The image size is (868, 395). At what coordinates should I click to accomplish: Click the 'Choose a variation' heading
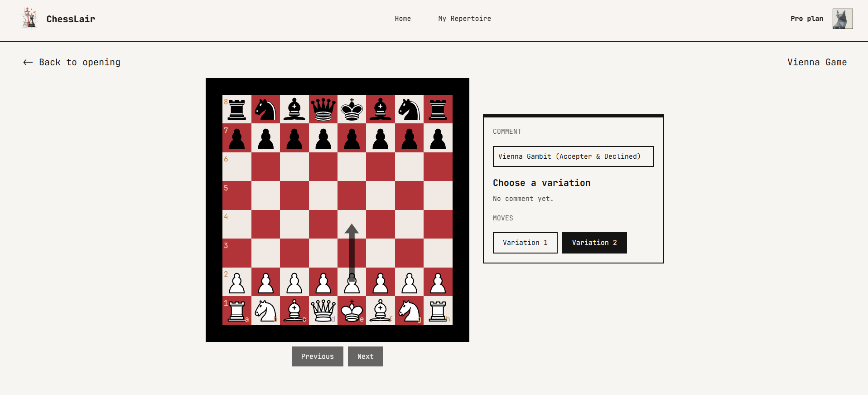(x=542, y=183)
